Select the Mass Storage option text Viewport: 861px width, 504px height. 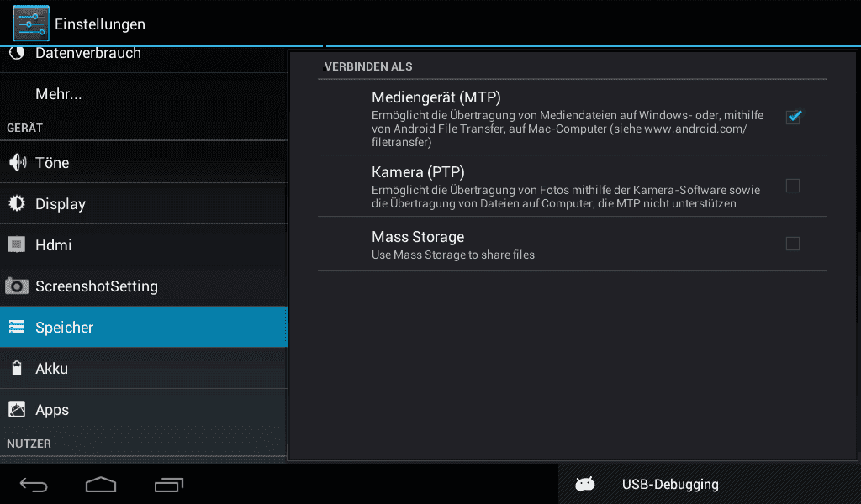click(x=418, y=237)
